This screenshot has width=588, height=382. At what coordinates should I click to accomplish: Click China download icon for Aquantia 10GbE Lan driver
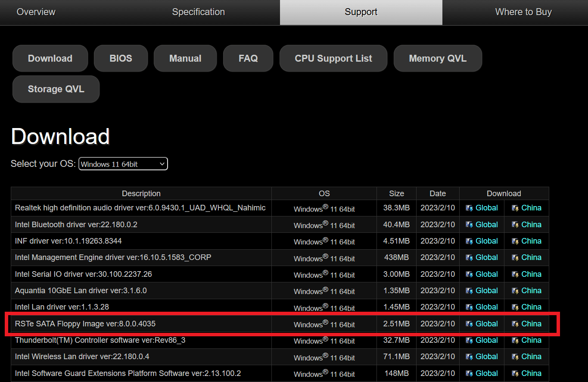[515, 291]
